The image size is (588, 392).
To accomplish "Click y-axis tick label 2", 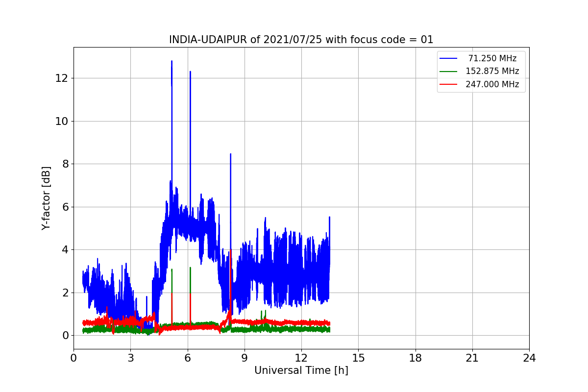I will click(x=65, y=293).
